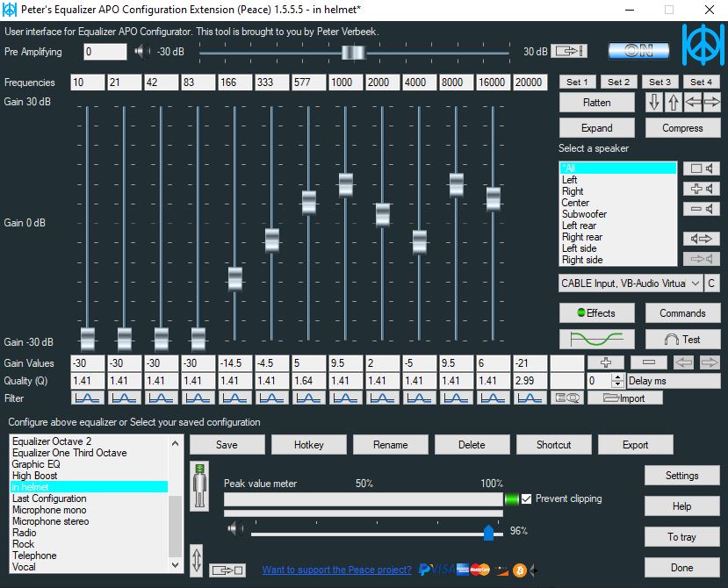Image resolution: width=728 pixels, height=588 pixels.
Task: Open the support the Peace project link
Action: click(337, 570)
